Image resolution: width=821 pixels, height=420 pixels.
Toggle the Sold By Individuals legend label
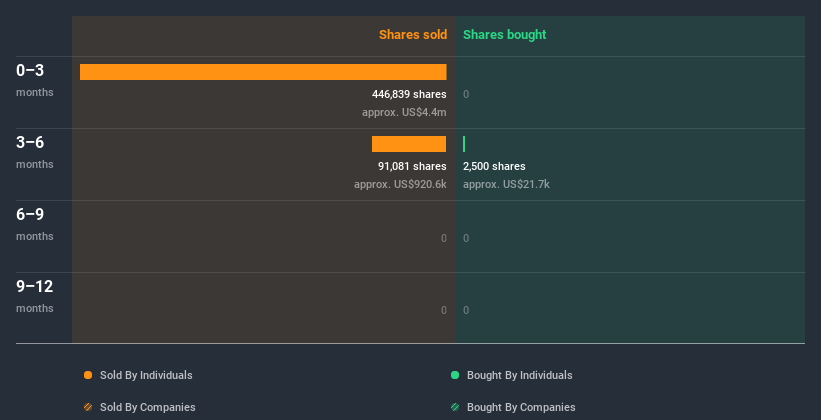coord(146,375)
